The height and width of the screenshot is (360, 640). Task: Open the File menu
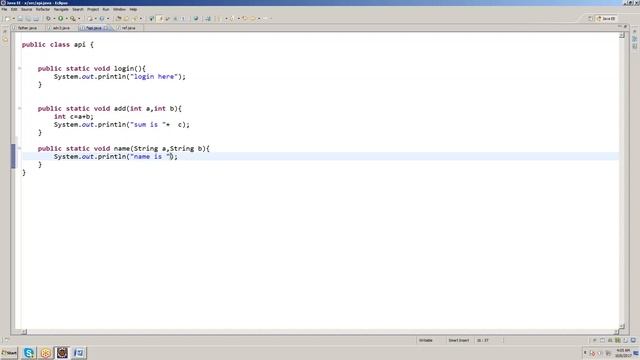click(x=4, y=9)
